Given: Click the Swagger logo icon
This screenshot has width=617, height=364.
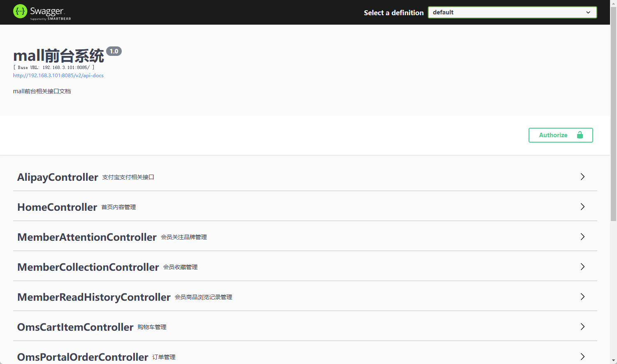Looking at the screenshot, I should click(x=20, y=12).
